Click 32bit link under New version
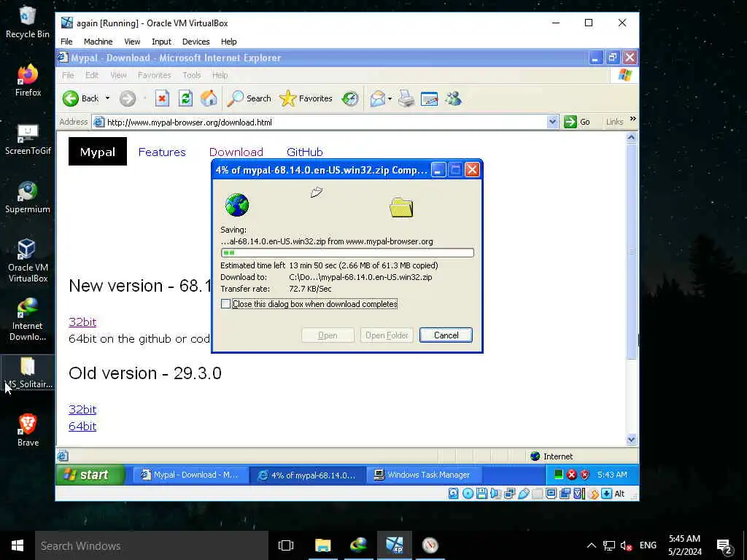Viewport: 747px width, 560px height. click(x=82, y=322)
